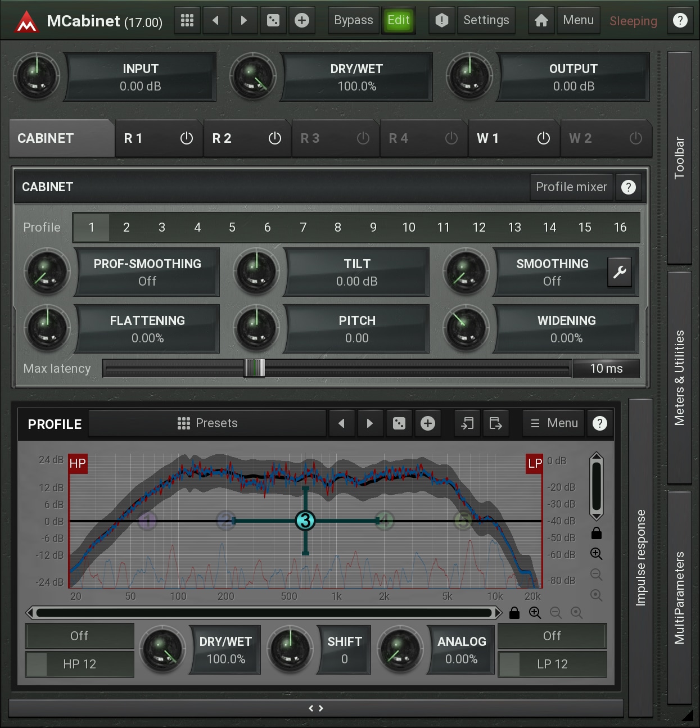Zoom in the Profile graph vertically
700x728 pixels.
coord(597,554)
